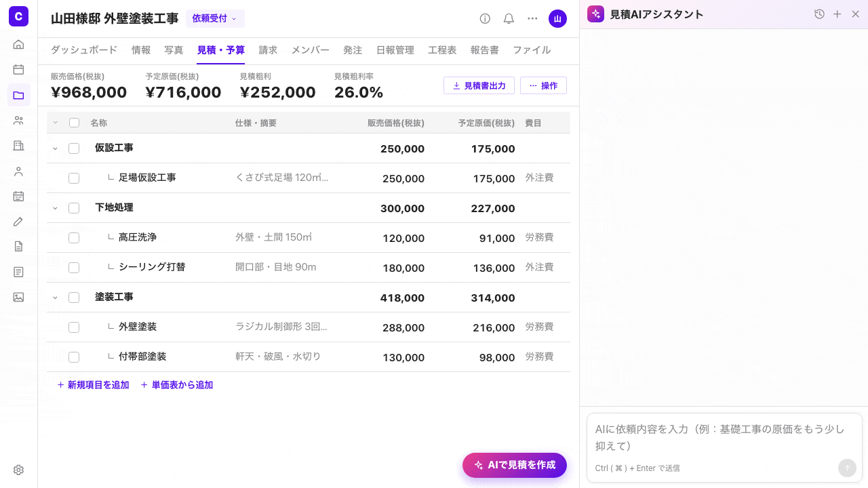
Task: Check the 塗装工事 row checkbox
Action: (74, 298)
